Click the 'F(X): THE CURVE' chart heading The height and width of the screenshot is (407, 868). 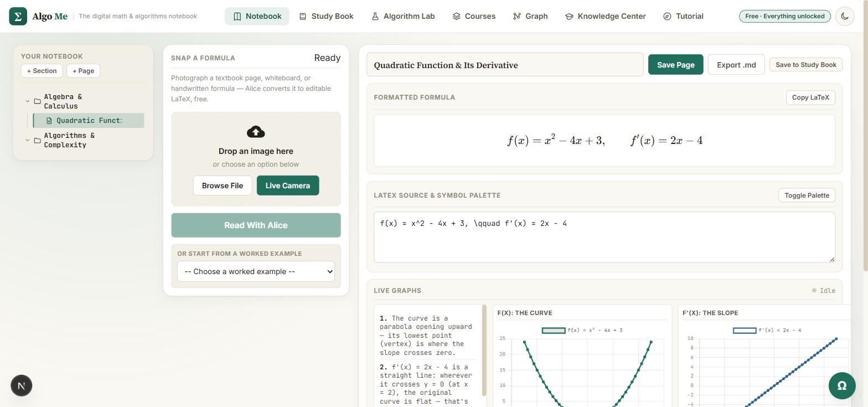click(x=525, y=313)
